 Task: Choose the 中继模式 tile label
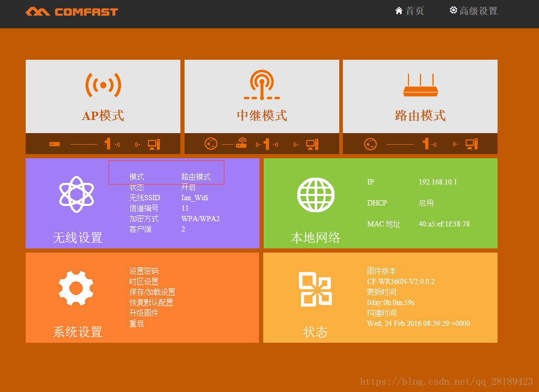pos(262,116)
